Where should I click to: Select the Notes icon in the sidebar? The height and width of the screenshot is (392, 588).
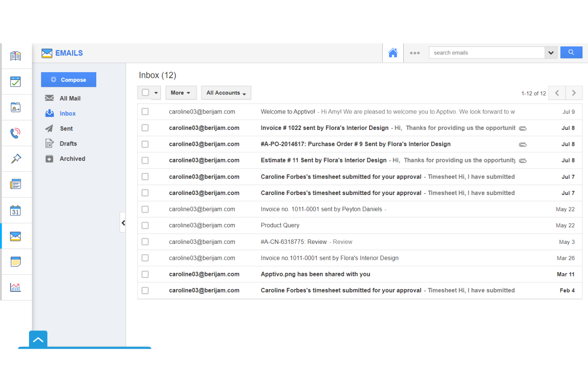click(16, 261)
